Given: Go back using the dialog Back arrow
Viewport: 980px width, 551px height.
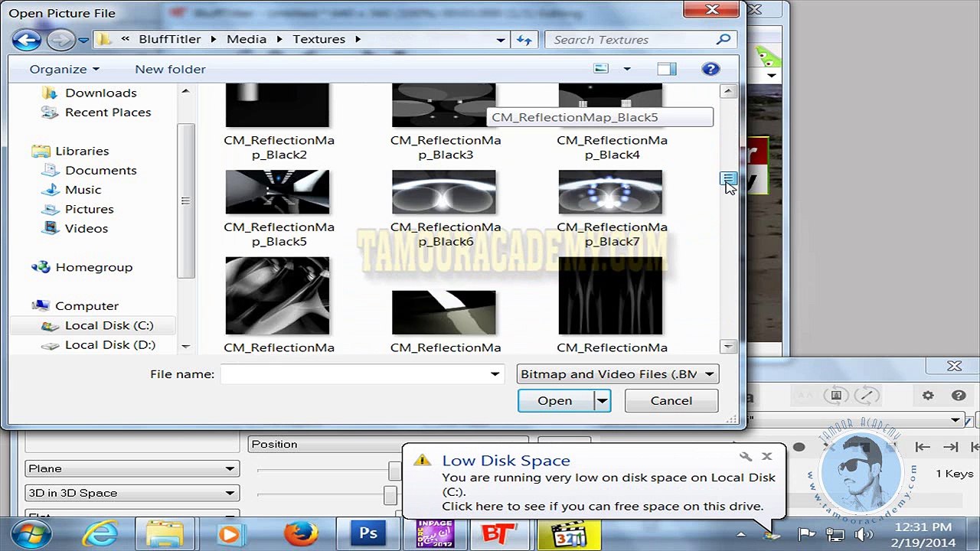Looking at the screenshot, I should click(26, 40).
